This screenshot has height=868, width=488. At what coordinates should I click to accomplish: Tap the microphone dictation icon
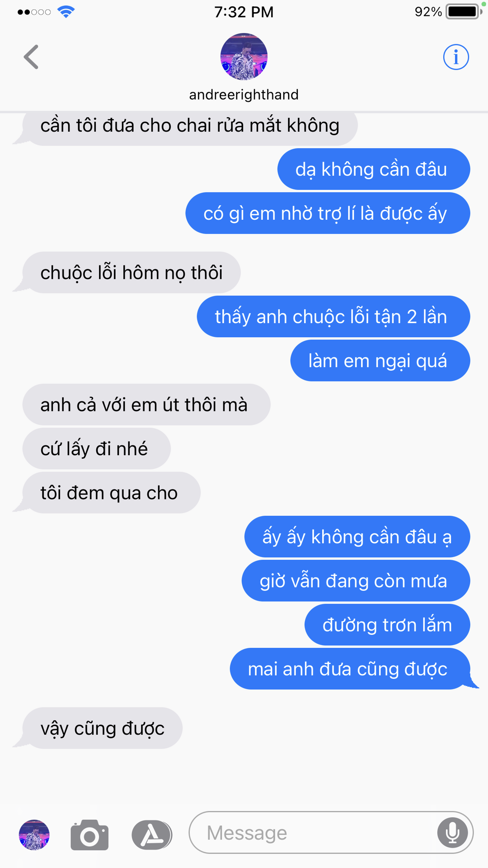tap(452, 832)
